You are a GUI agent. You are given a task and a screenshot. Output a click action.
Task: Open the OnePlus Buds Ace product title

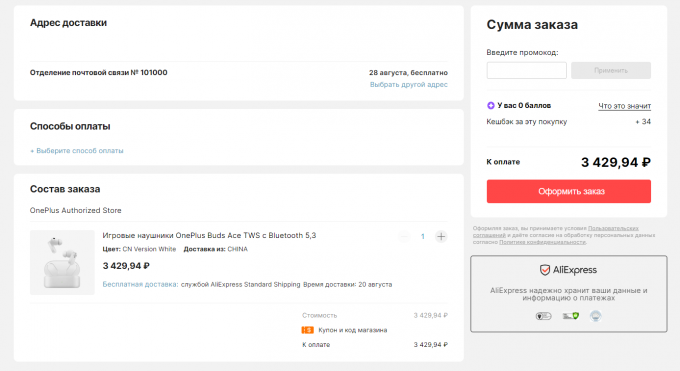click(x=209, y=235)
